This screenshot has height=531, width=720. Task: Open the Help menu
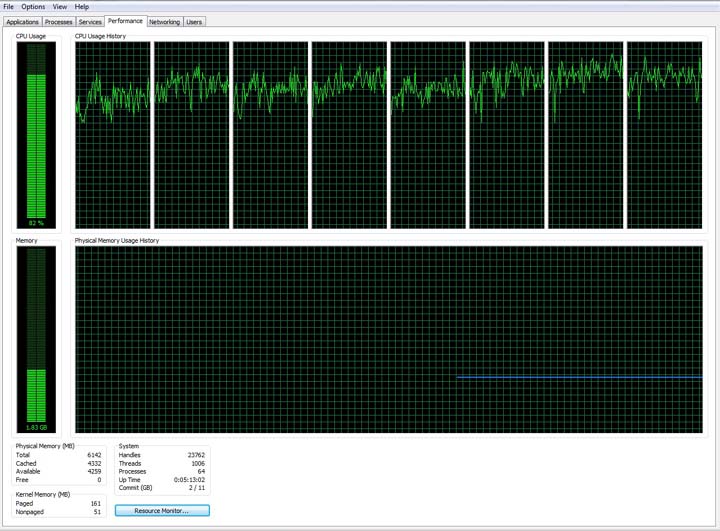click(x=82, y=7)
